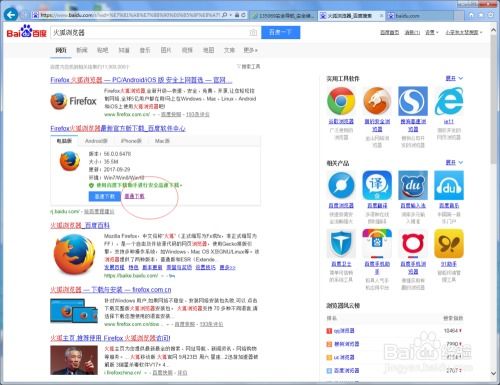Open the firefox.com.cn download result title

(x=111, y=290)
